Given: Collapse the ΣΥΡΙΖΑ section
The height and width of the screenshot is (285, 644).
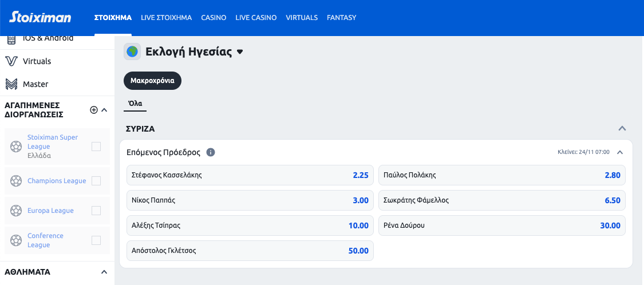Looking at the screenshot, I should pos(622,129).
